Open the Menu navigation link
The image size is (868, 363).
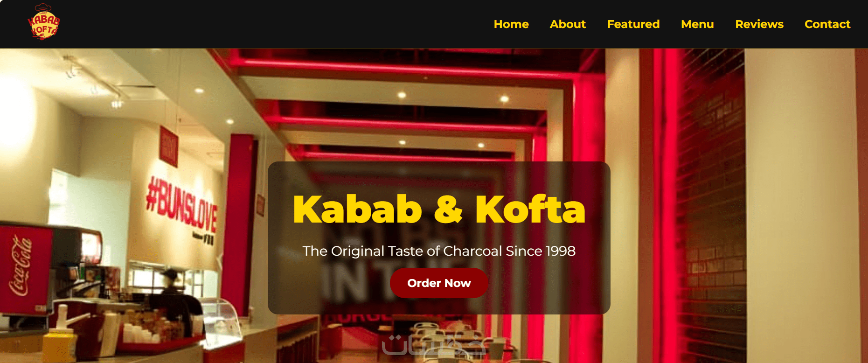[x=697, y=24]
